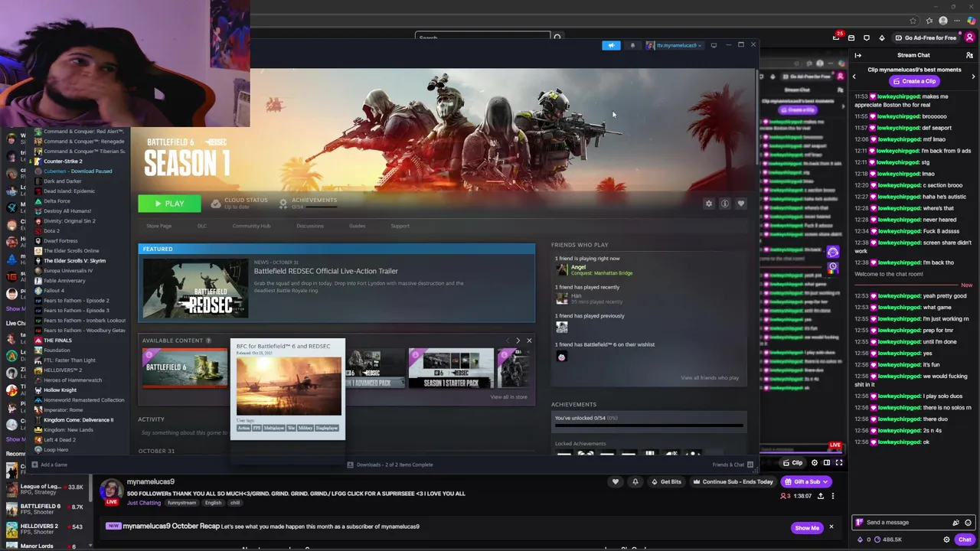980x551 pixels.
Task: Expand the Gift a Sub dropdown
Action: point(825,481)
